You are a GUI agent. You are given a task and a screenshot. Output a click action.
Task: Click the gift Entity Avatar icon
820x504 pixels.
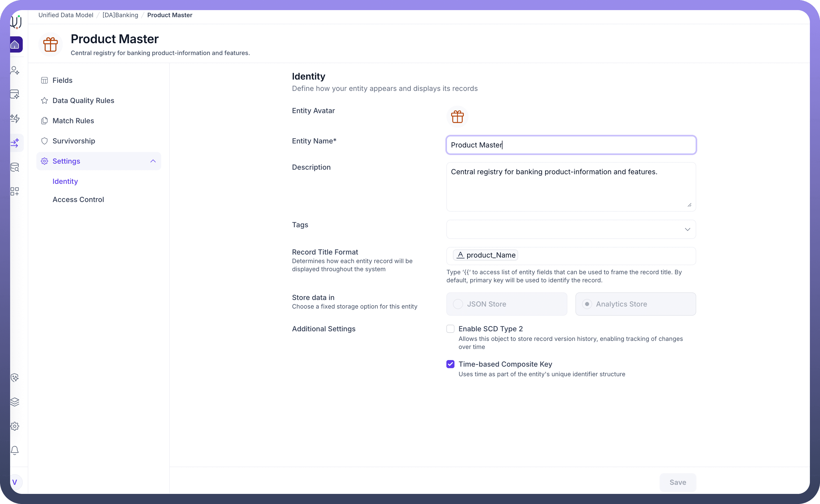click(457, 117)
